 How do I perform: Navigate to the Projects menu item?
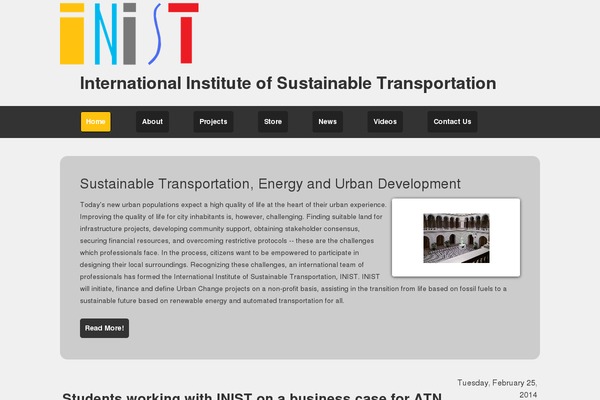[213, 122]
